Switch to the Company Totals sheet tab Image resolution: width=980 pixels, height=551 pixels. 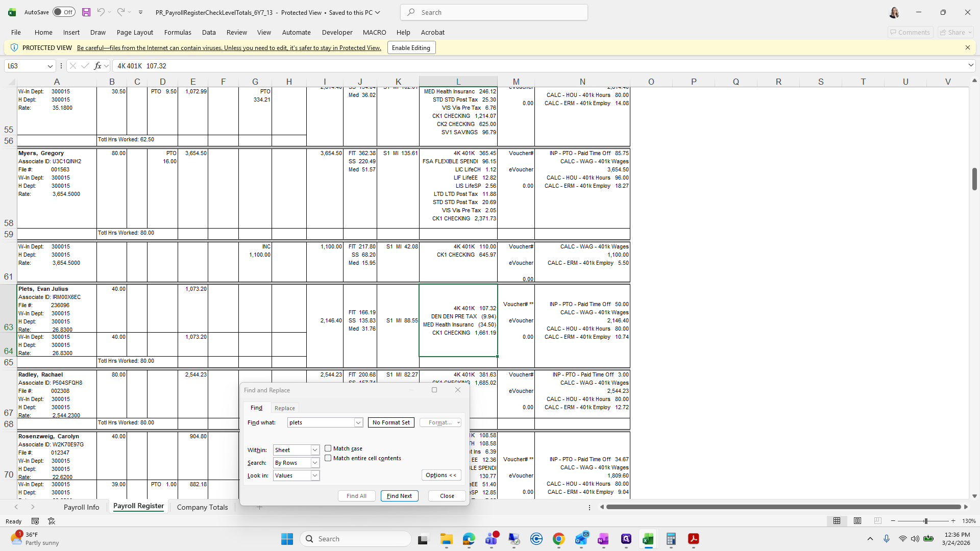coord(202,507)
